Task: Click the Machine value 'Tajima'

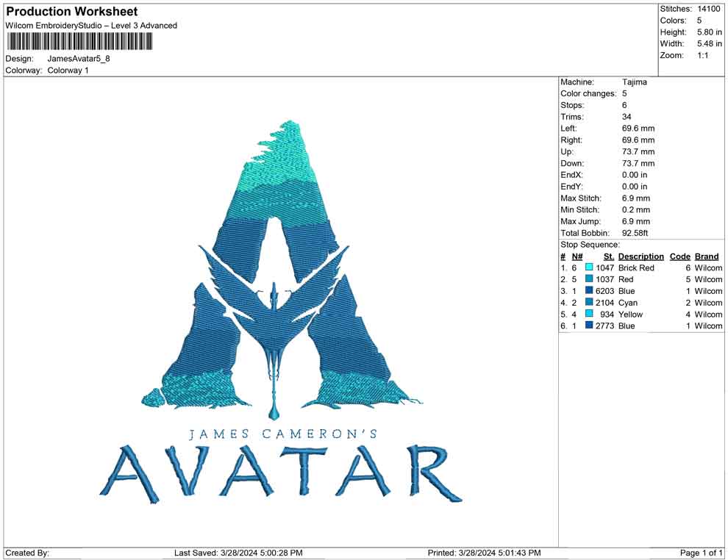Action: click(634, 82)
